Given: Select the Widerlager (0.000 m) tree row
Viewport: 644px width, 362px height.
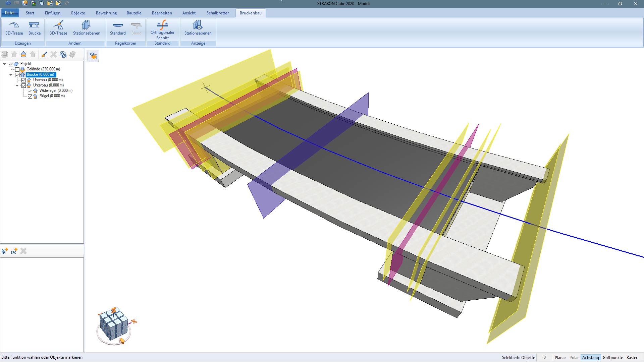Looking at the screenshot, I should [56, 90].
